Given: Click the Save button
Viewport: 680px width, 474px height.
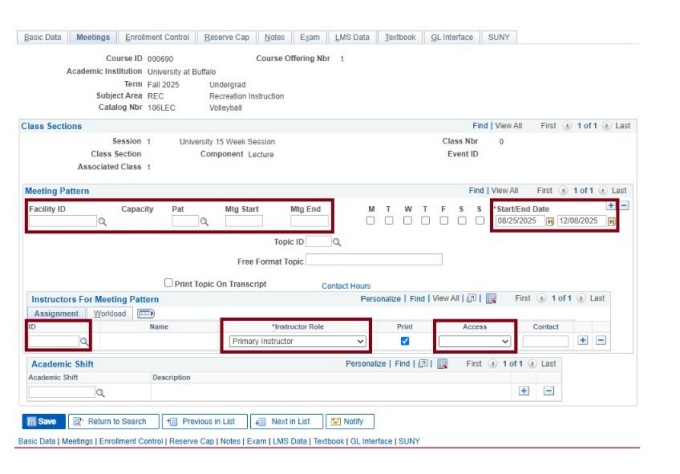Looking at the screenshot, I should tap(44, 422).
